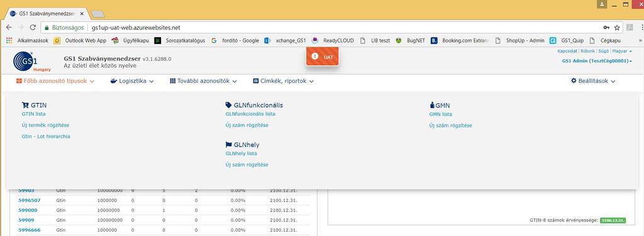Image resolution: width=644 pixels, height=236 pixels.
Task: Expand the Logisztika menu
Action: click(132, 81)
